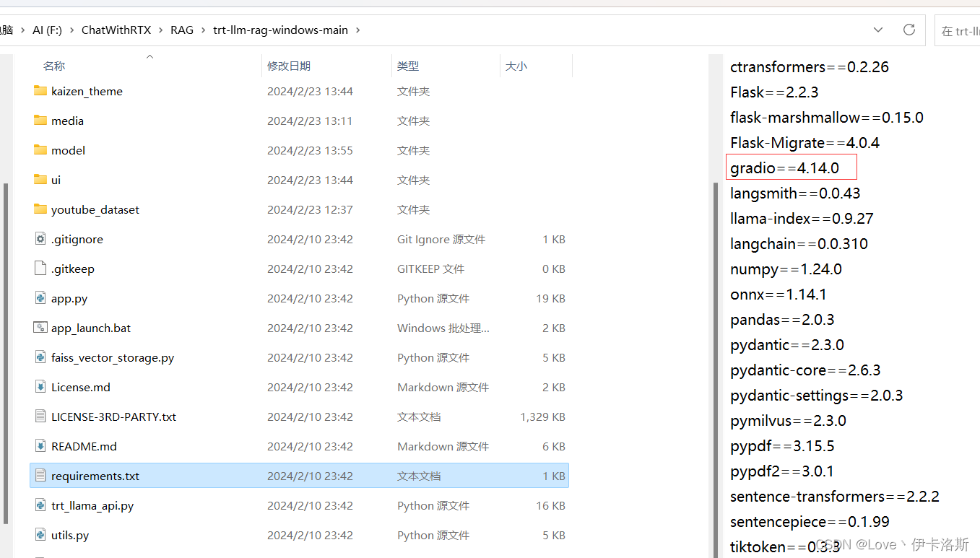
Task: Click the model folder icon
Action: coord(40,150)
